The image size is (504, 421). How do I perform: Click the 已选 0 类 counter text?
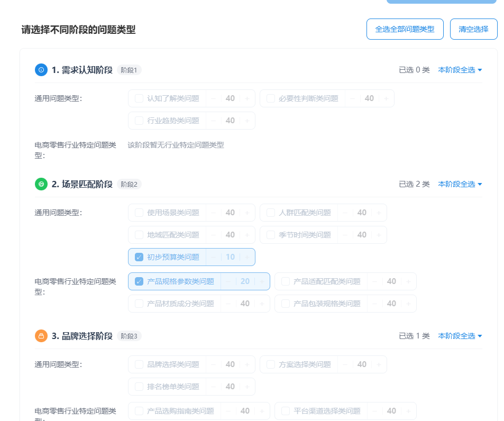[414, 70]
